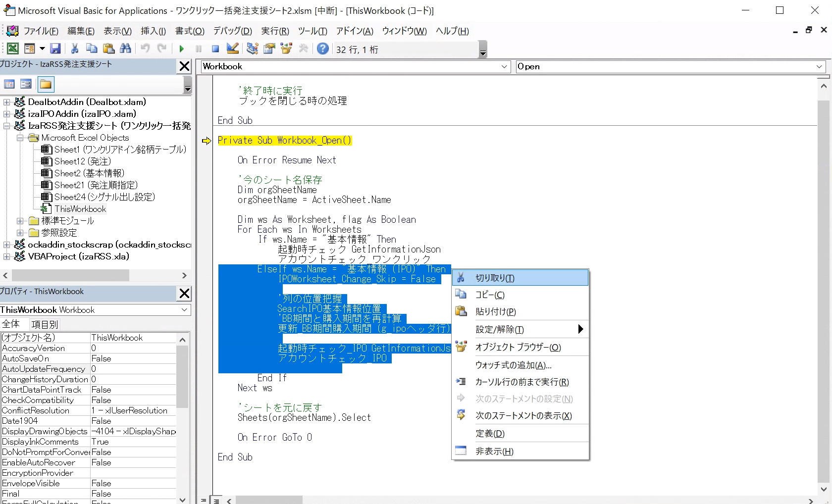The image size is (832, 504).
Task: Open the 設定/解除(T) submenu
Action: (520, 329)
